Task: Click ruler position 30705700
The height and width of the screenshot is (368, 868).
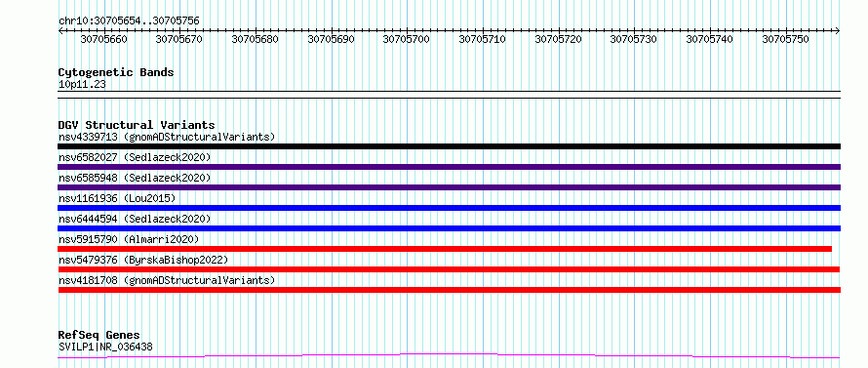Action: click(407, 39)
